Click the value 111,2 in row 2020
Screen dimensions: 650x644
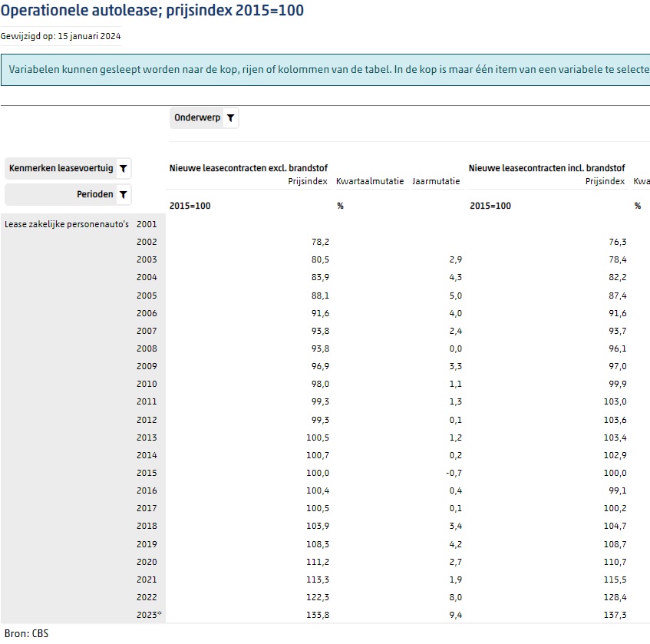pyautogui.click(x=318, y=562)
